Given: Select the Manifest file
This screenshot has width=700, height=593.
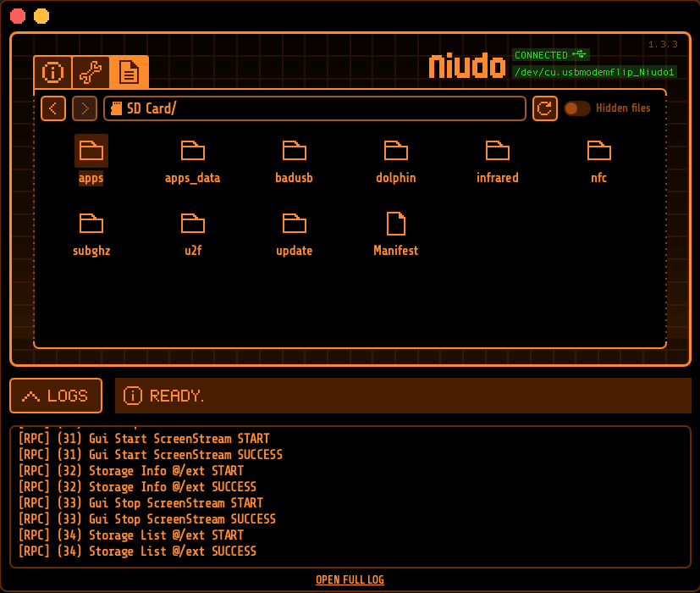Looking at the screenshot, I should point(396,234).
